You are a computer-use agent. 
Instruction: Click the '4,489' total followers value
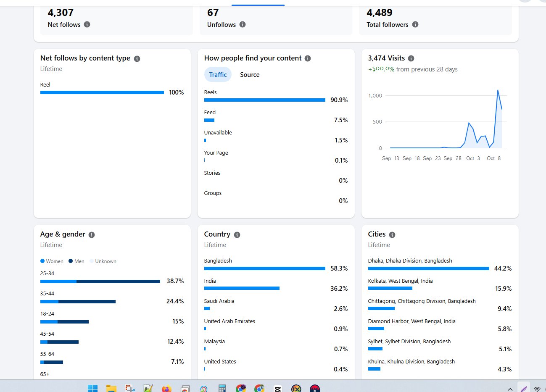pyautogui.click(x=379, y=13)
